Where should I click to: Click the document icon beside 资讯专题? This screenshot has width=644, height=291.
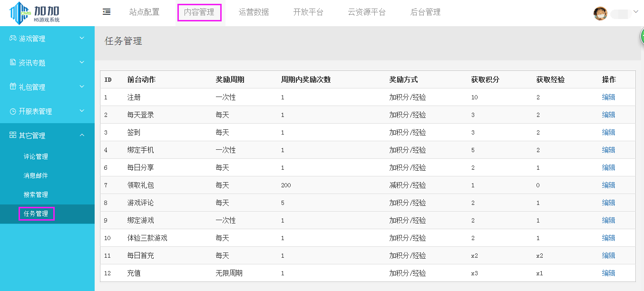coord(13,63)
